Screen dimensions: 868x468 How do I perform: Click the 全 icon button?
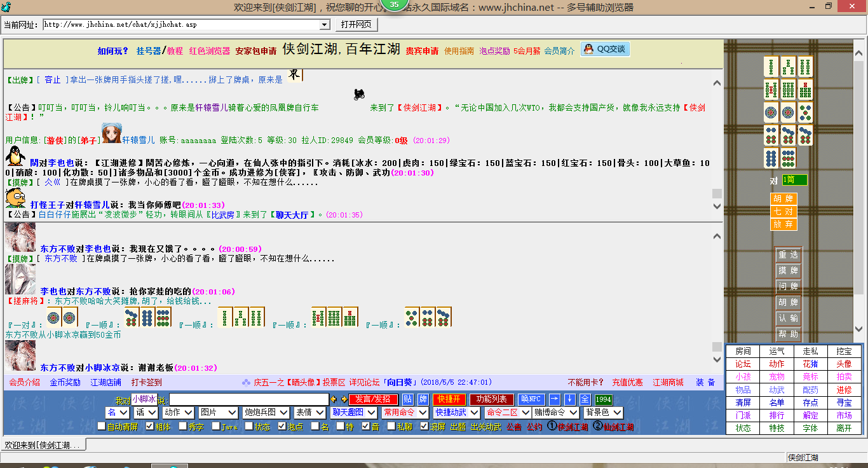[585, 399]
